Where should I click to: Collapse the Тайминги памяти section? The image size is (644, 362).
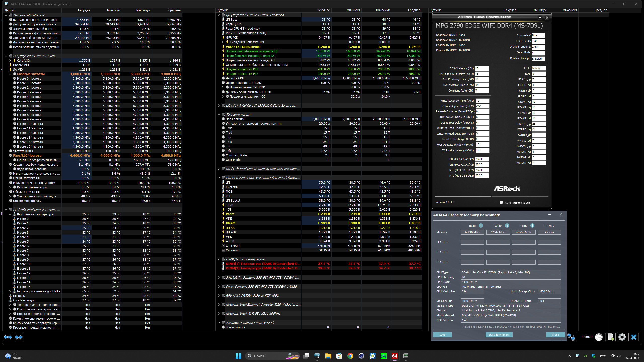pyautogui.click(x=219, y=115)
